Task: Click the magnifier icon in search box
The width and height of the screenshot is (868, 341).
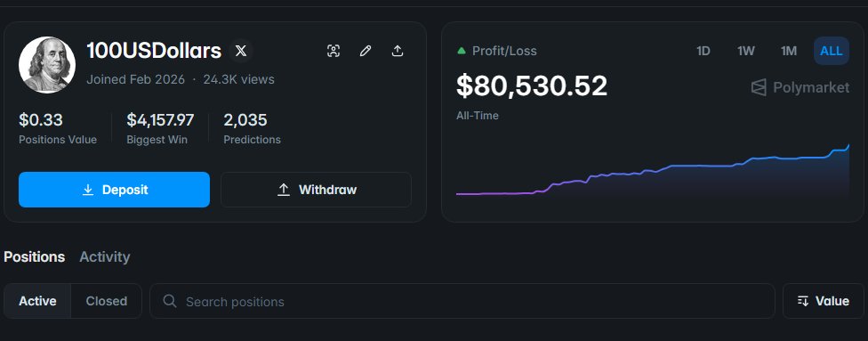Action: point(170,301)
